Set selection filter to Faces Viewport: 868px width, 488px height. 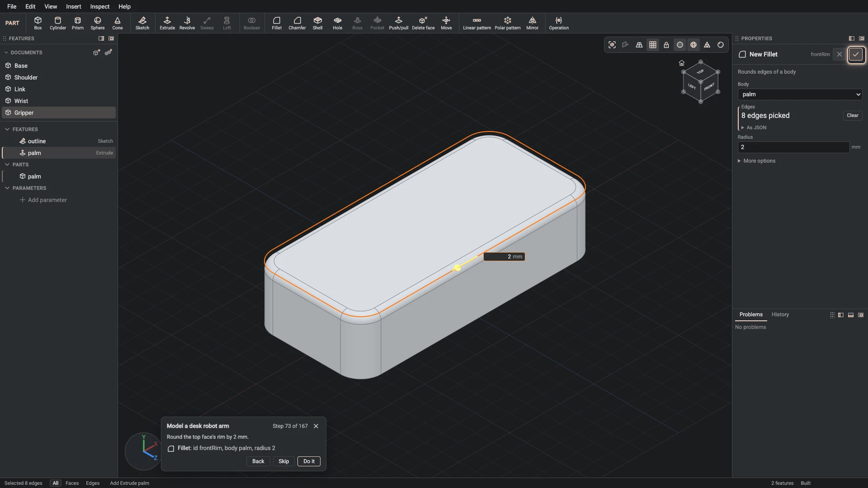(x=72, y=483)
